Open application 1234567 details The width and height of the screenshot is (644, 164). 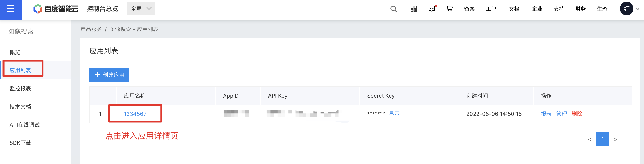point(135,114)
